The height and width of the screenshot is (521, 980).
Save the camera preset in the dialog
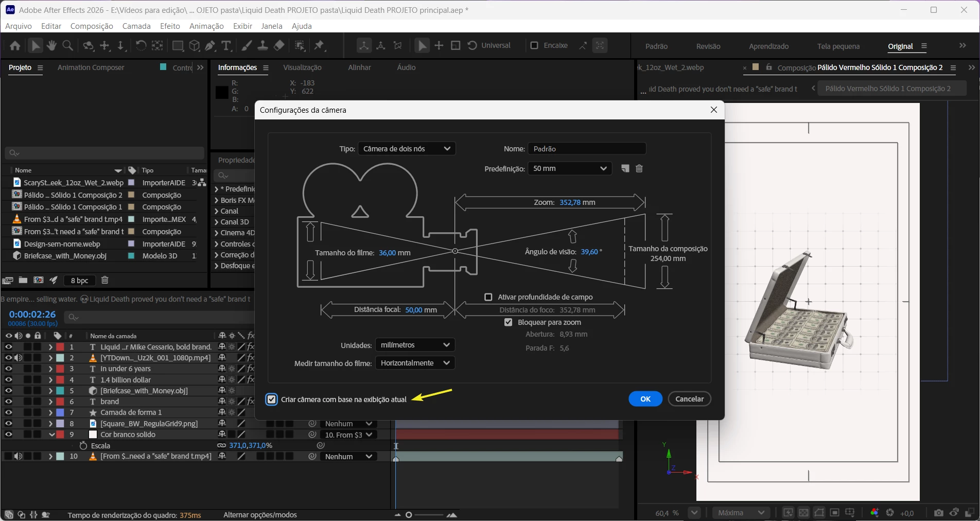tap(625, 168)
